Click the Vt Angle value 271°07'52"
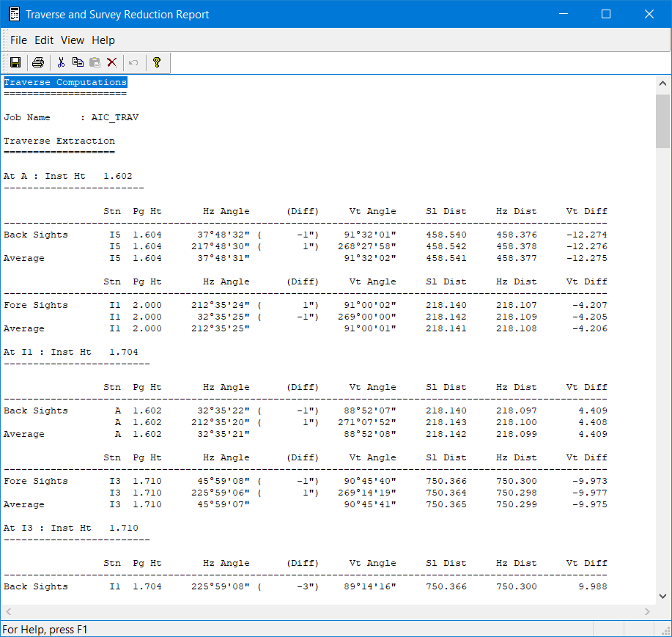This screenshot has height=637, width=672. 367,422
